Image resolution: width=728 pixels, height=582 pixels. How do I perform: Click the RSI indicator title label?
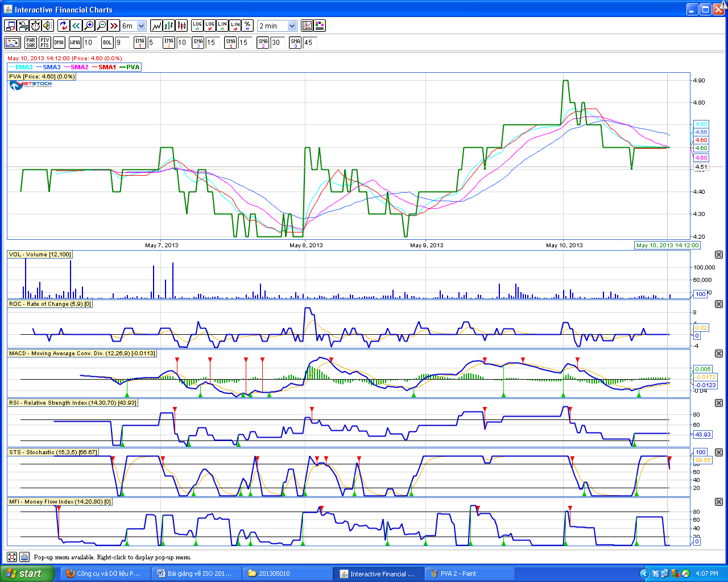click(x=73, y=403)
